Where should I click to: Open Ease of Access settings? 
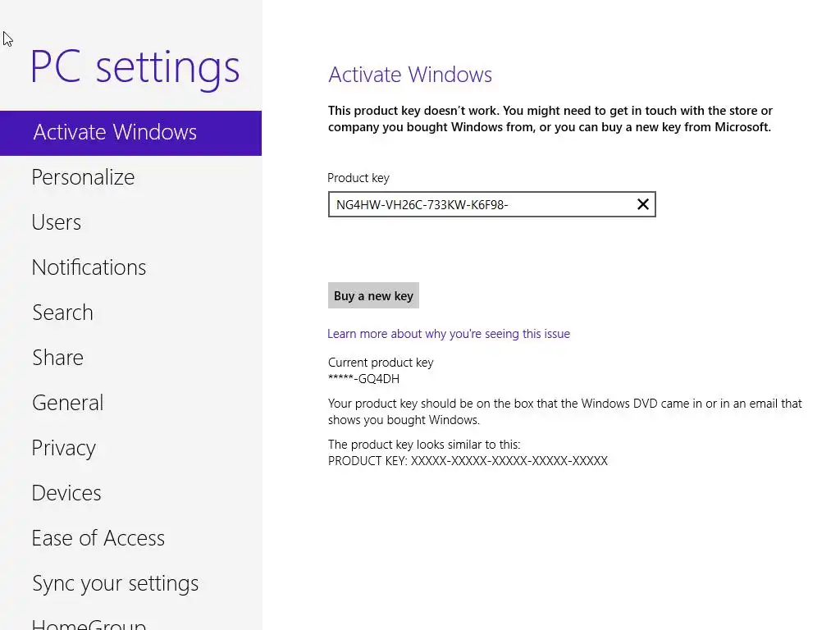coord(98,538)
